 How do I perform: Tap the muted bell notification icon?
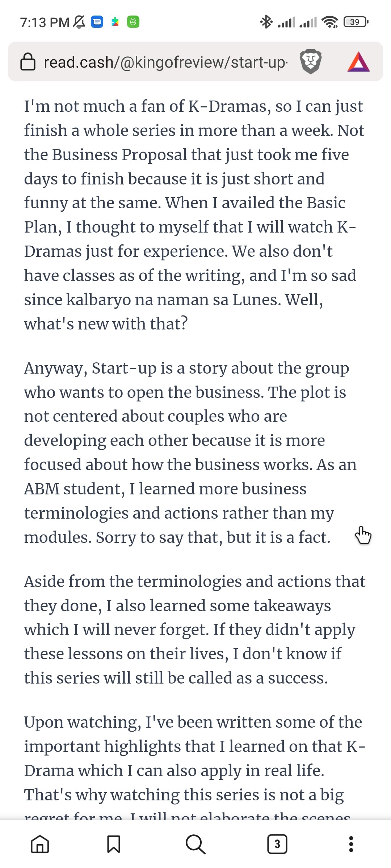click(x=79, y=22)
